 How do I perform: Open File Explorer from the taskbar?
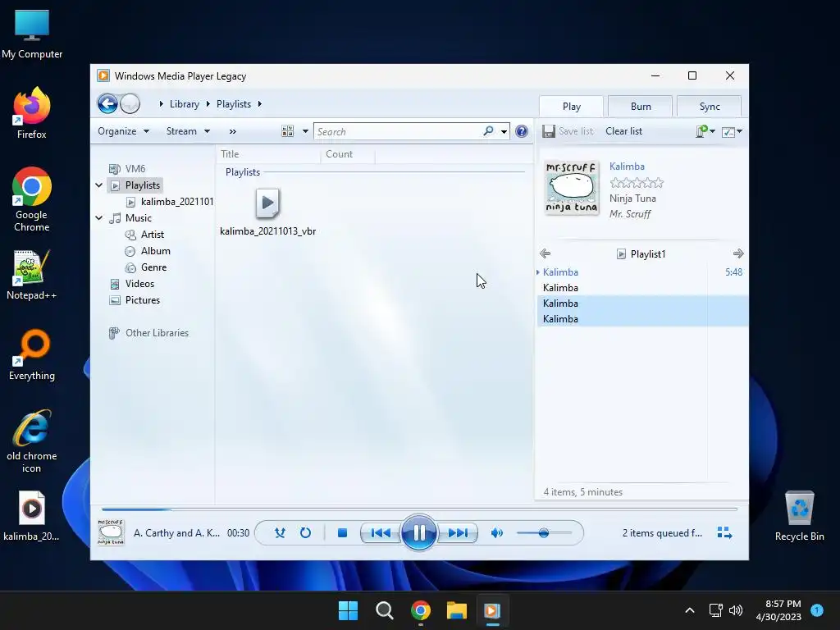pyautogui.click(x=456, y=610)
